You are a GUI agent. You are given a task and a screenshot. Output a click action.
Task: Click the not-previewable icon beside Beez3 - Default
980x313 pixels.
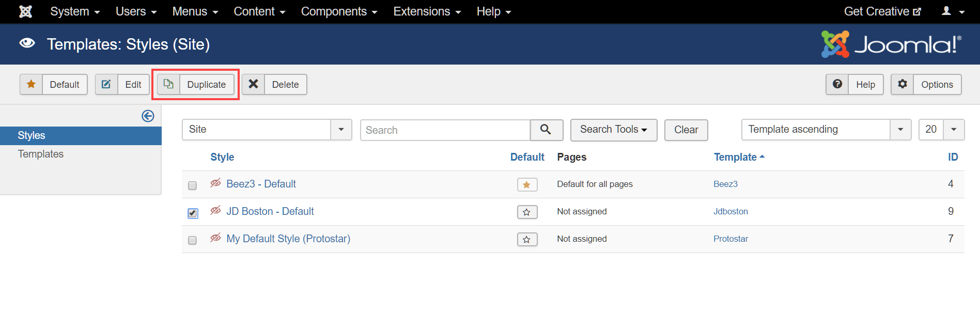[215, 183]
